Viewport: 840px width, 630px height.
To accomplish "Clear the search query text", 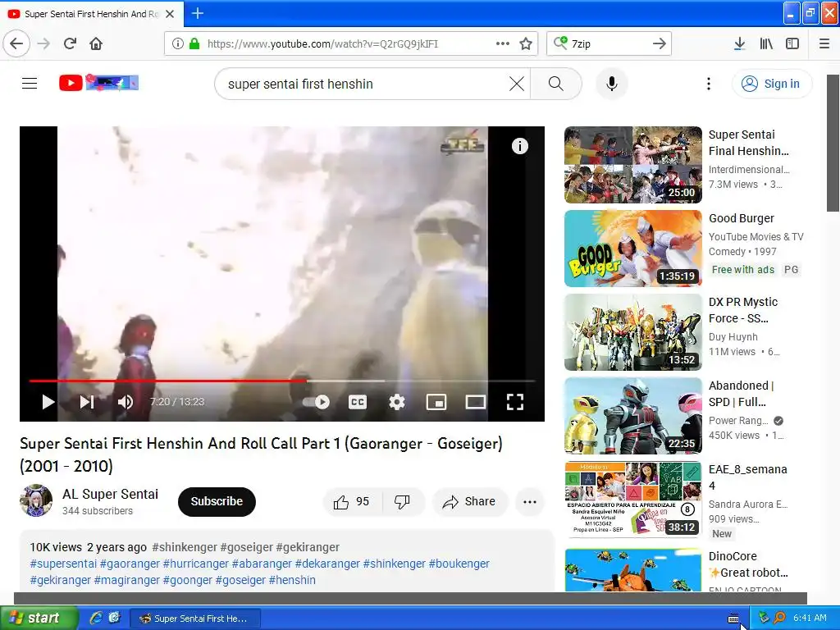I will (x=517, y=84).
